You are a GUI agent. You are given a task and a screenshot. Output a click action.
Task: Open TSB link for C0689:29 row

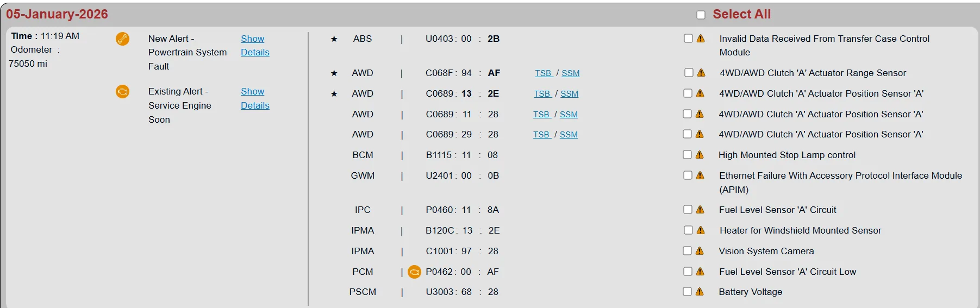[542, 135]
